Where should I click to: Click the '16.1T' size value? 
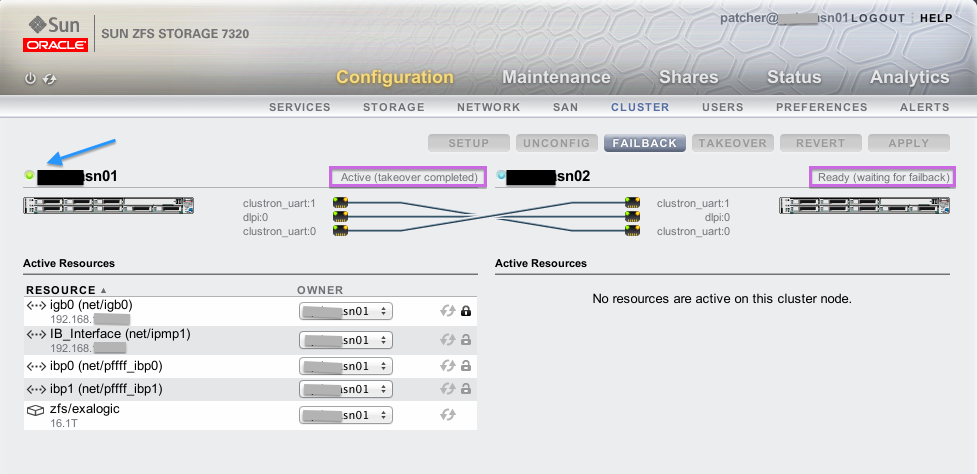(64, 424)
